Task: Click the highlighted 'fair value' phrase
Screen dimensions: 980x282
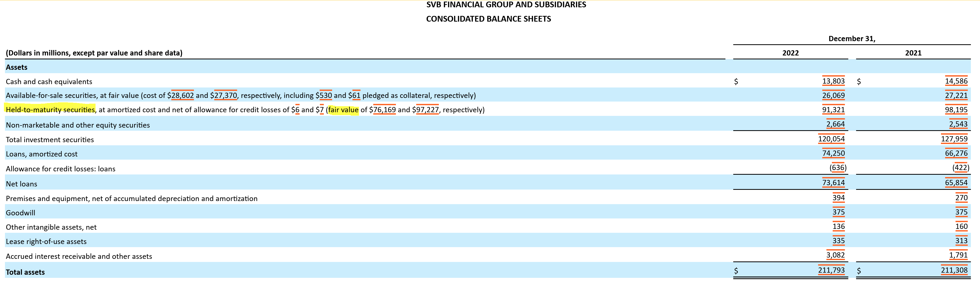Action: click(343, 110)
